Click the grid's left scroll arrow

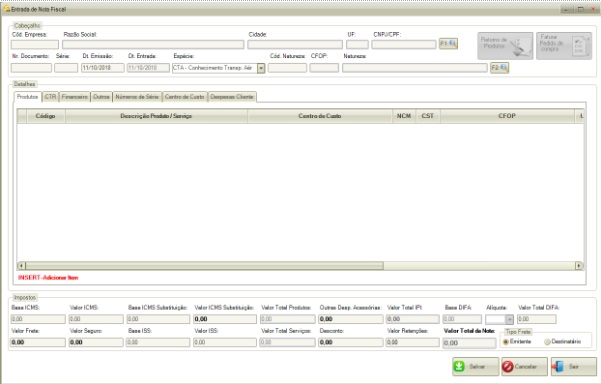tap(21, 266)
